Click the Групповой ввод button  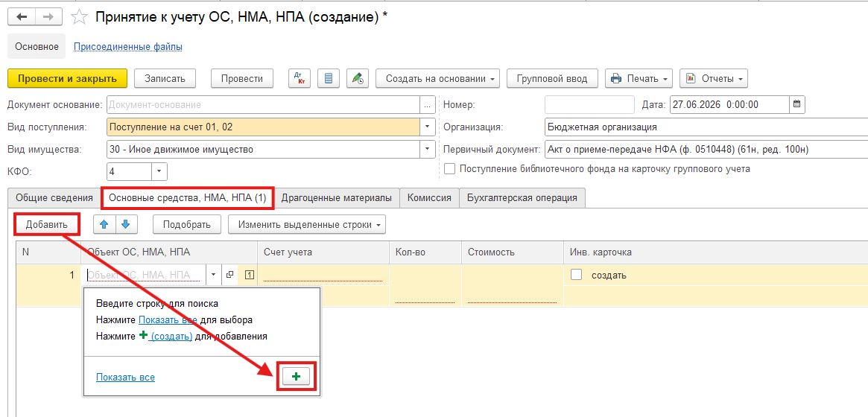pyautogui.click(x=552, y=78)
